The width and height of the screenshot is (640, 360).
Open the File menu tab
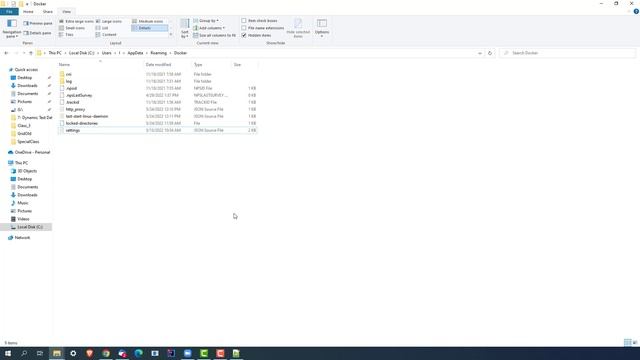(9, 12)
